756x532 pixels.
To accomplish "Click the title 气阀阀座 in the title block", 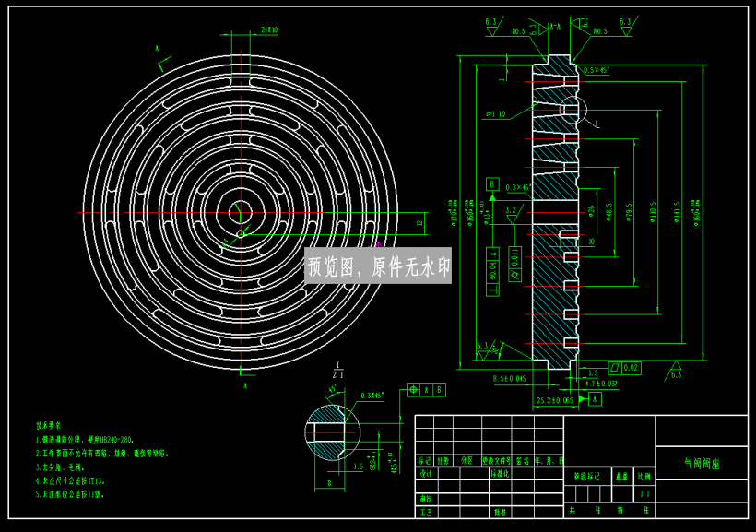I will 702,464.
